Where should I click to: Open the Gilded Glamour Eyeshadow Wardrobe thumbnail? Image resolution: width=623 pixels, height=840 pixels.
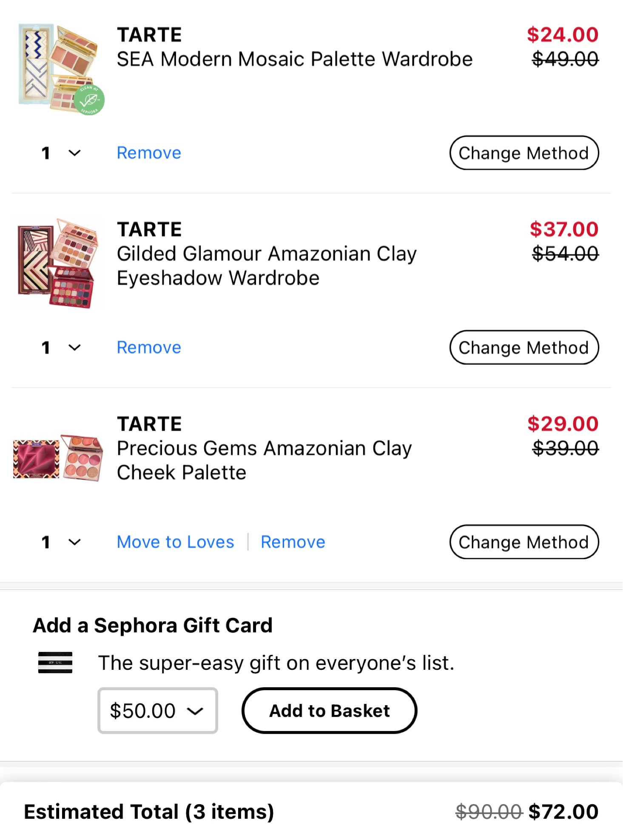click(57, 262)
